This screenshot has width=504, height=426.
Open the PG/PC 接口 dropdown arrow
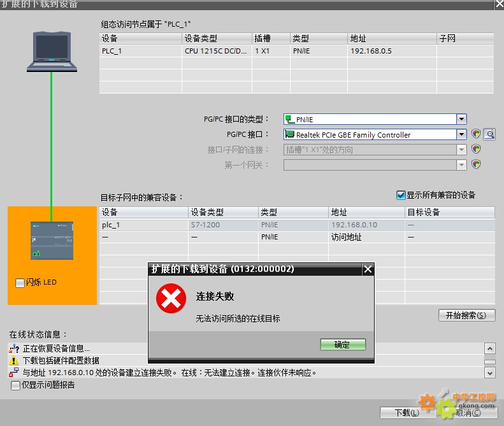click(x=461, y=134)
